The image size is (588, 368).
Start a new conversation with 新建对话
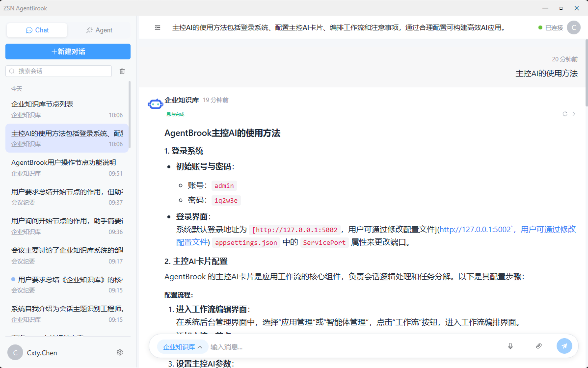68,52
